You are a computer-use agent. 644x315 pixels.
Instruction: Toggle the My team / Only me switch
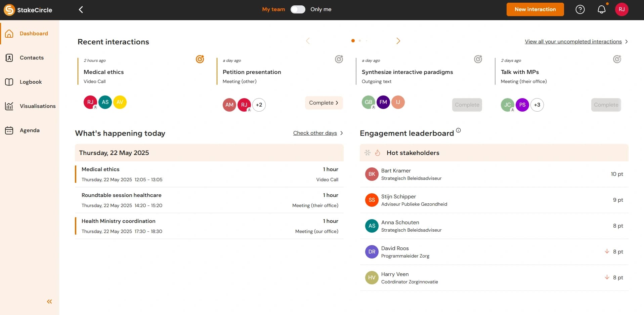tap(298, 9)
